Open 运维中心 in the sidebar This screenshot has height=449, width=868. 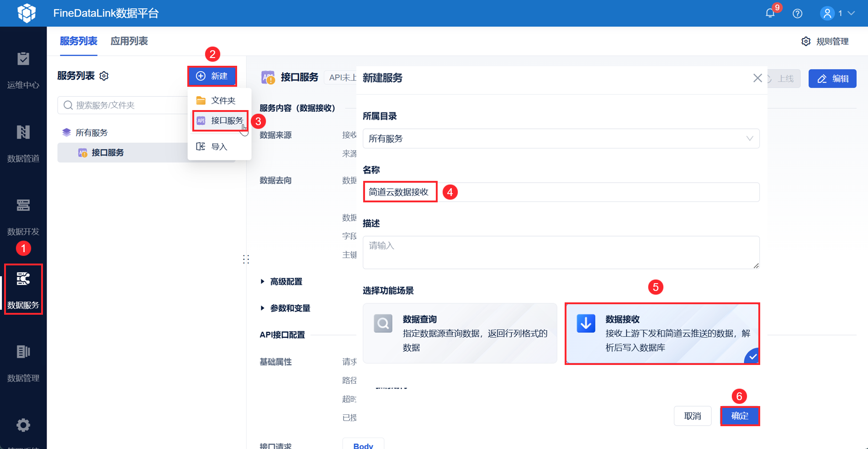click(x=23, y=70)
